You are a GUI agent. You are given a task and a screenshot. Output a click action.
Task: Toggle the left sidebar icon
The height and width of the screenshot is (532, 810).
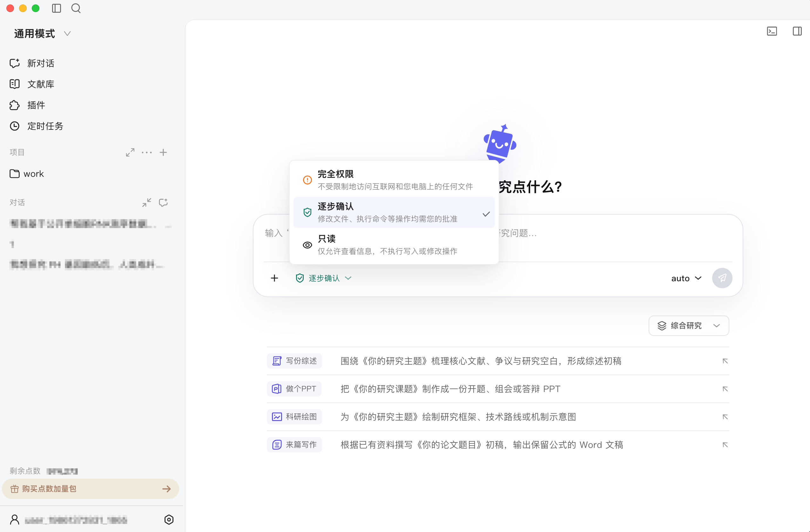tap(57, 8)
